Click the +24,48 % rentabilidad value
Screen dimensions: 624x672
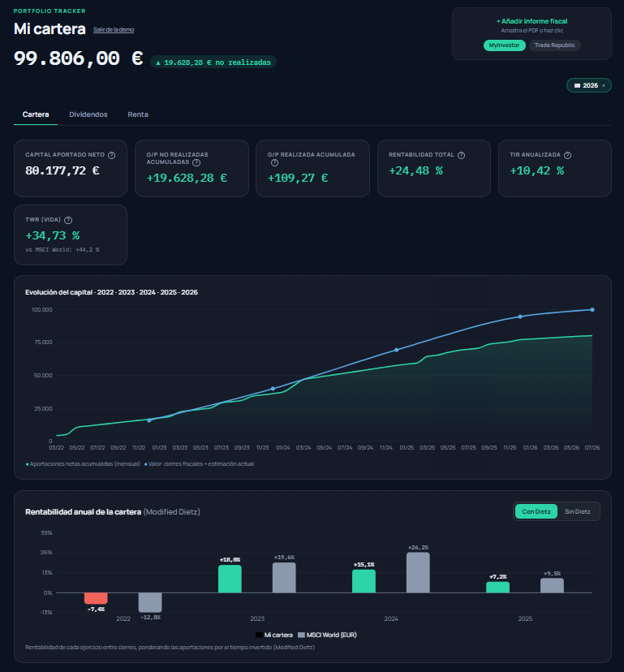tap(415, 170)
